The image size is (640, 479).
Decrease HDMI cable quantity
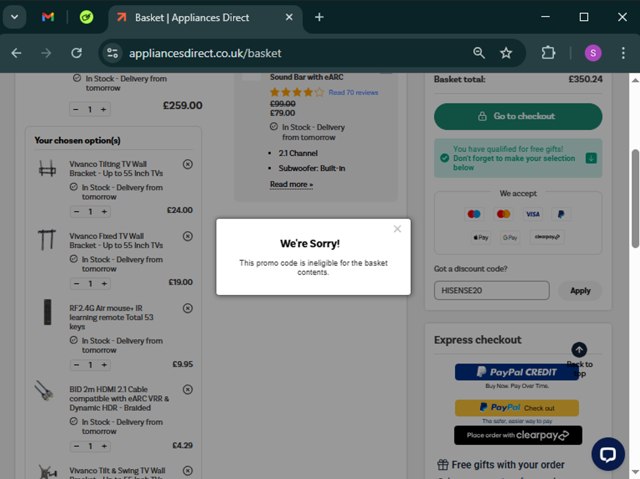coord(77,446)
